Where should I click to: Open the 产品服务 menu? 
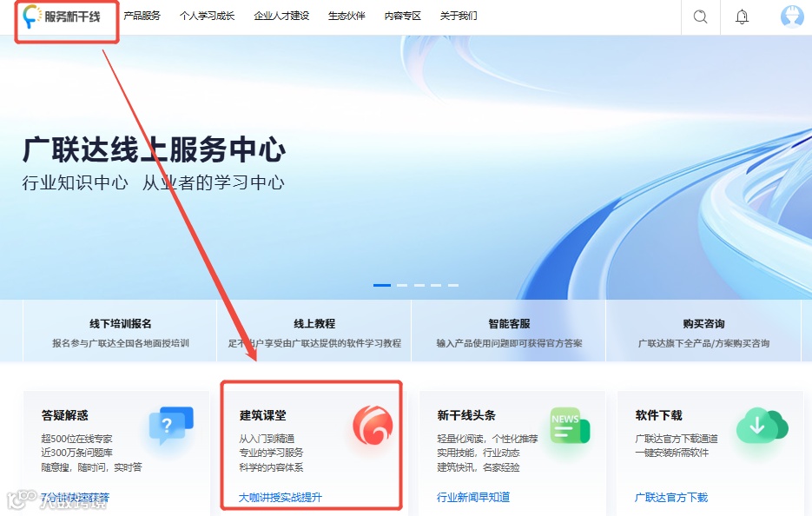tap(142, 16)
